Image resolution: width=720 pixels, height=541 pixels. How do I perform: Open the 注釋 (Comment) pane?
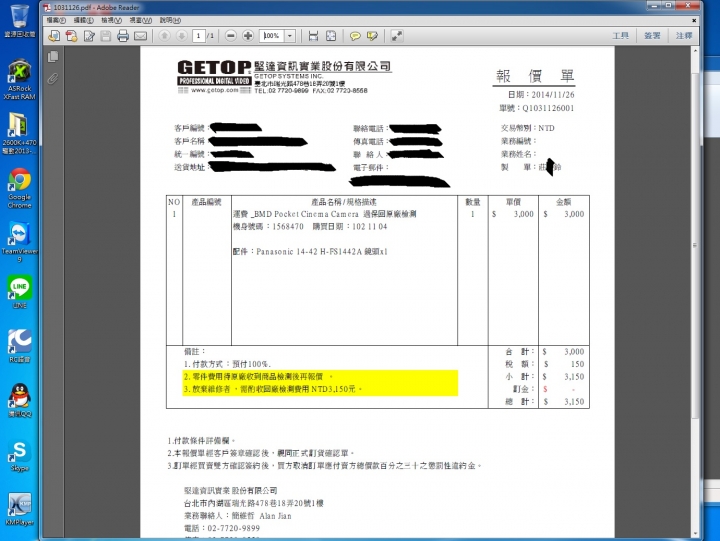pos(684,36)
